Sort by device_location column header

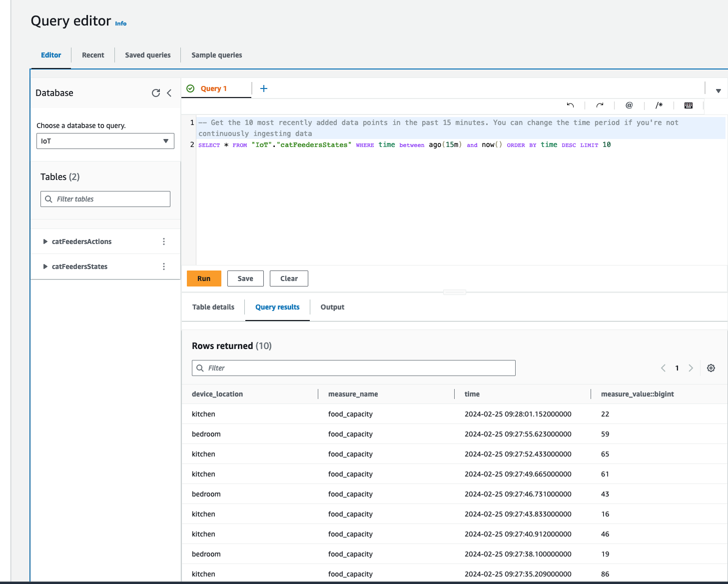click(x=217, y=394)
